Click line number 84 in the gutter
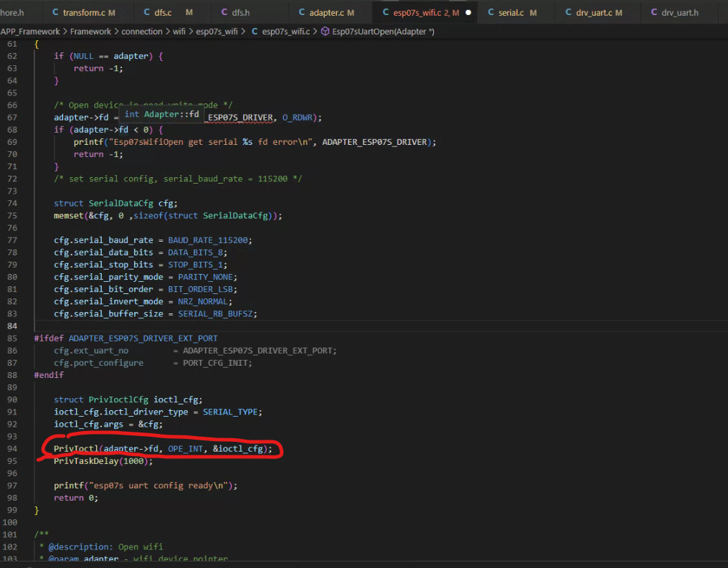The width and height of the screenshot is (728, 568). tap(12, 326)
